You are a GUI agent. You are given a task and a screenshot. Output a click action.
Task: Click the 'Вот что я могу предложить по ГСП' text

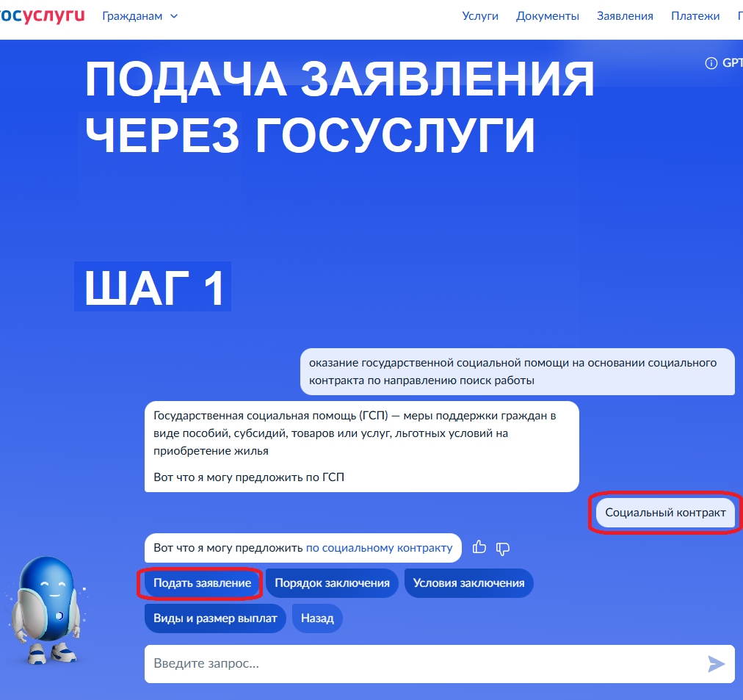click(x=249, y=477)
